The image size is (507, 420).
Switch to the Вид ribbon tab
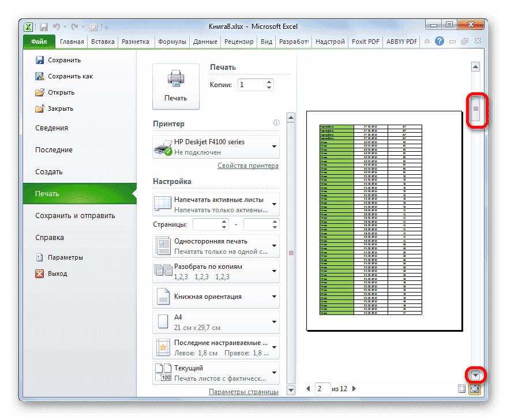(266, 41)
